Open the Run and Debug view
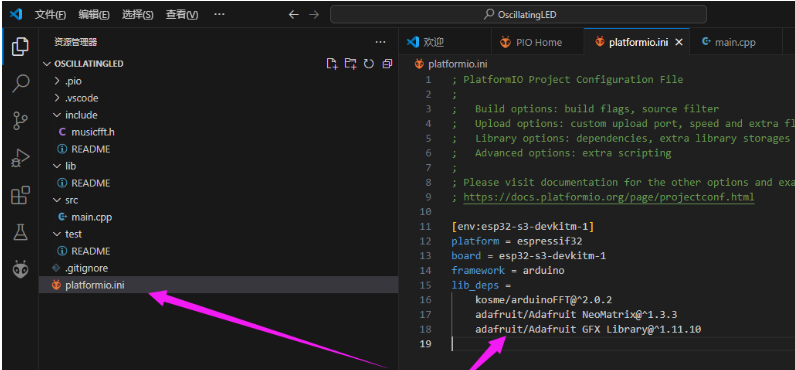This screenshot has height=370, width=795. coord(20,159)
